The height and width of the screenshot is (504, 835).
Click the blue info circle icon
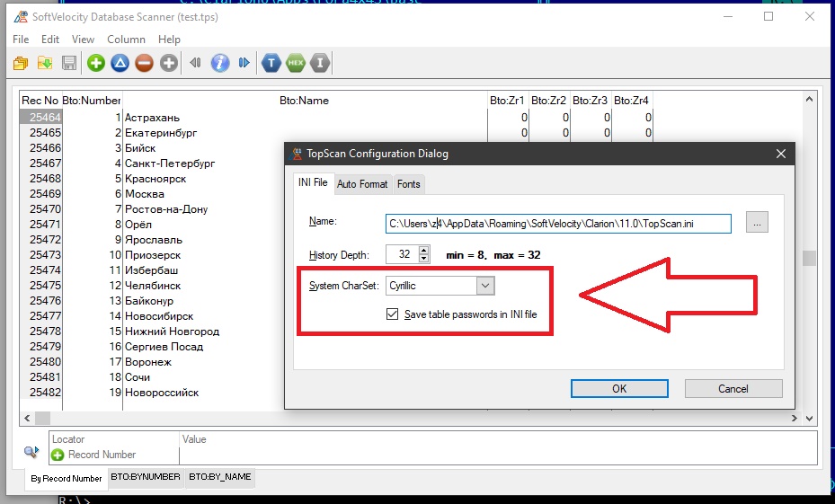(219, 63)
